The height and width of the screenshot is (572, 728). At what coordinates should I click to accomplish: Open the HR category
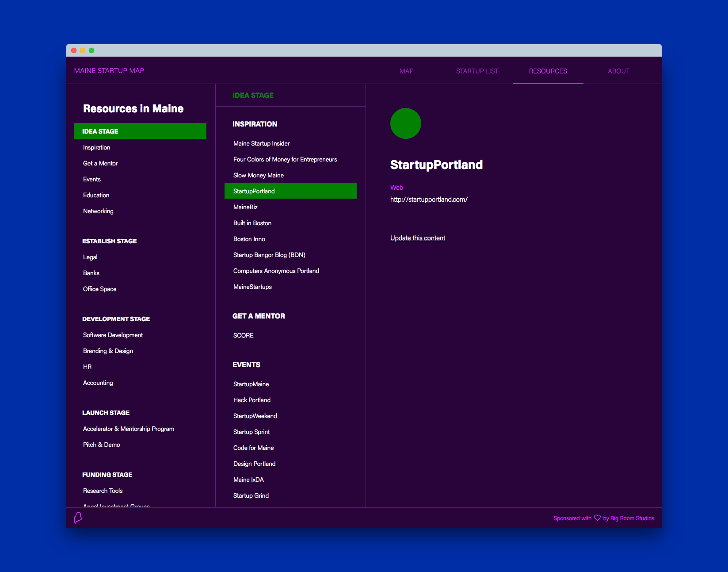pos(88,367)
